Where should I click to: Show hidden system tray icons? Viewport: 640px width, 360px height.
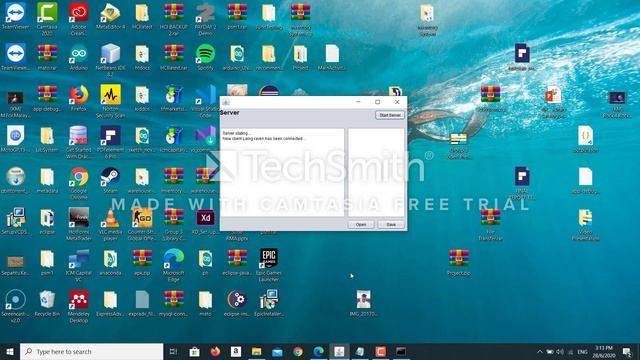click(x=540, y=351)
